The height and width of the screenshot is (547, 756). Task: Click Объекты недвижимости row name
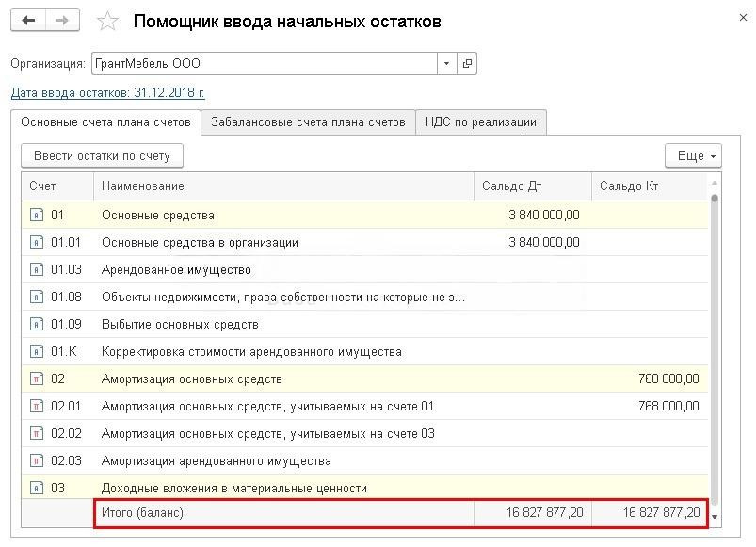[x=283, y=298]
